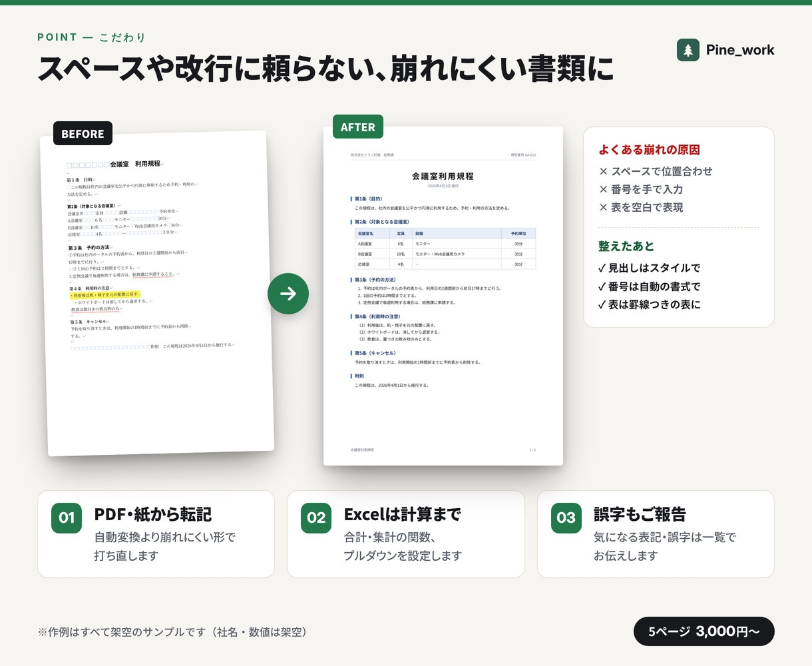Select the 02 number badge
The image size is (812, 666).
(316, 518)
